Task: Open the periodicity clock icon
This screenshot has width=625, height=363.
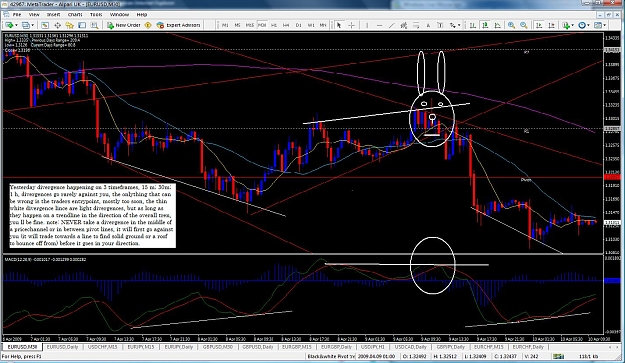Action: [582, 25]
